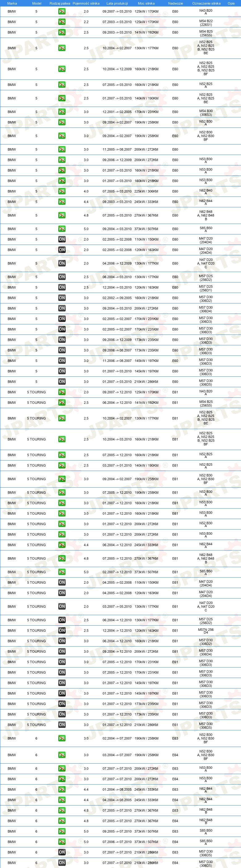Click PB icon in E61 Touring M54 B25 row
241x868 pixels.
pyautogui.click(x=62, y=403)
